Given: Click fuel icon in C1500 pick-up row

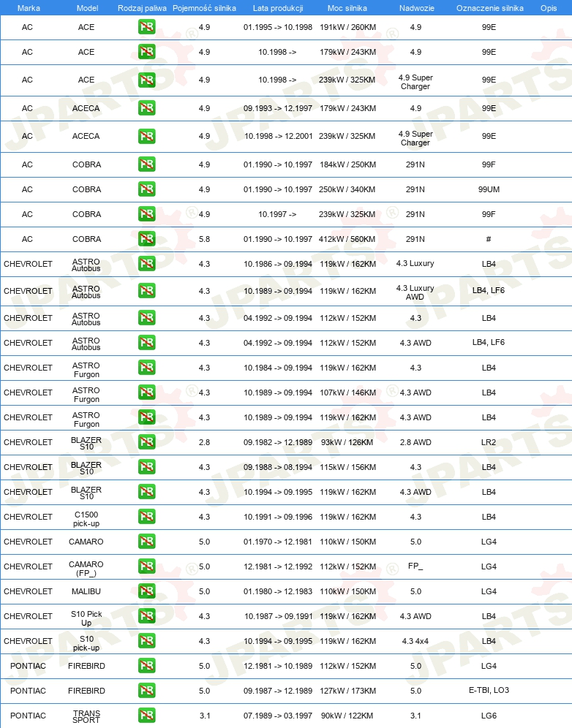Looking at the screenshot, I should (146, 517).
